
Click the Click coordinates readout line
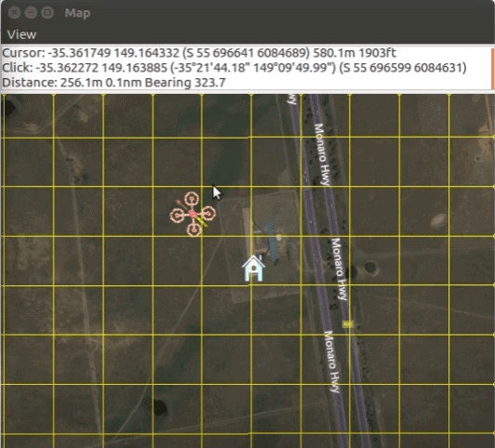point(234,68)
